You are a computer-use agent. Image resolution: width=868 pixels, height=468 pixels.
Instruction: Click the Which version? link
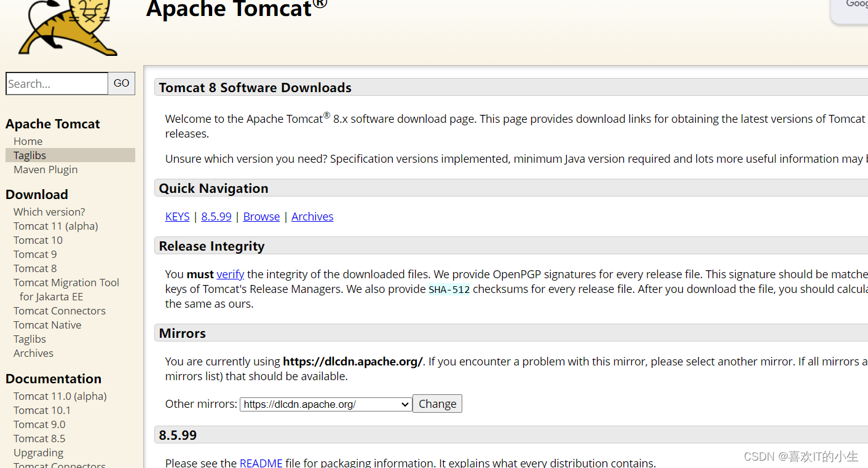pyautogui.click(x=49, y=211)
